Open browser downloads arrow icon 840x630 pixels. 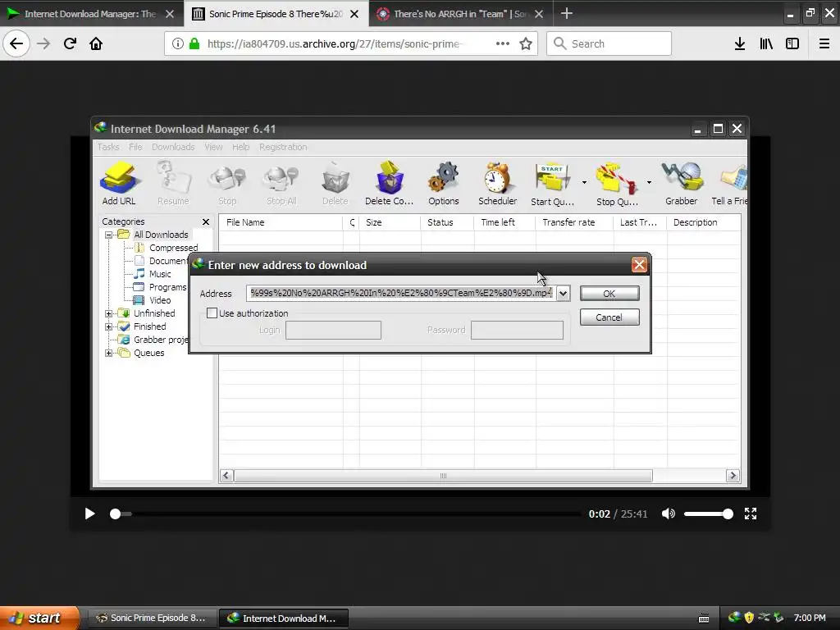pyautogui.click(x=740, y=43)
